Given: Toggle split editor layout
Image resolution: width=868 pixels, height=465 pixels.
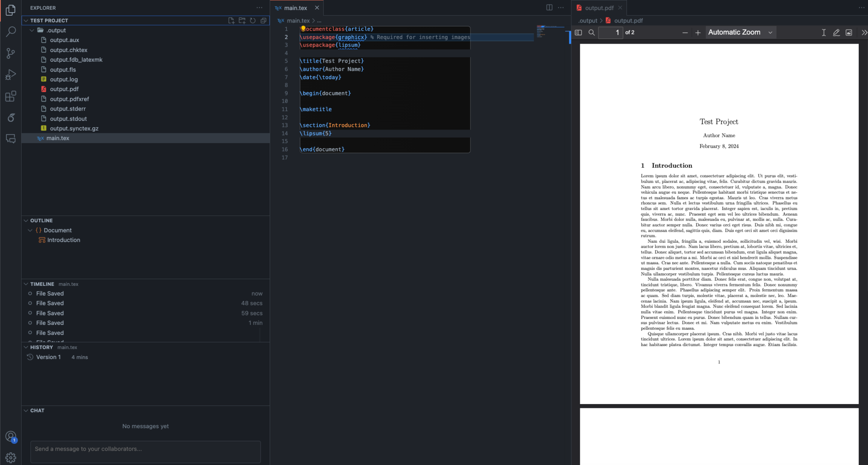Looking at the screenshot, I should click(549, 7).
